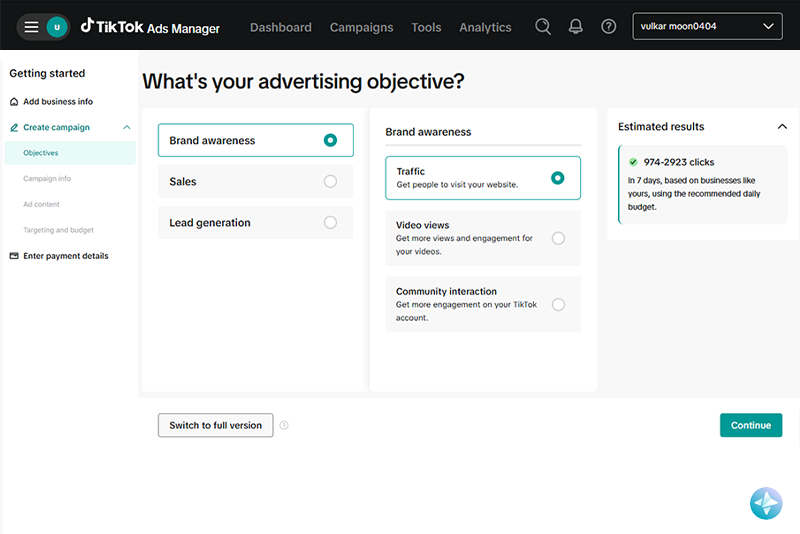Click the Add business info home icon
Screen dimensions: 800x534
14,101
